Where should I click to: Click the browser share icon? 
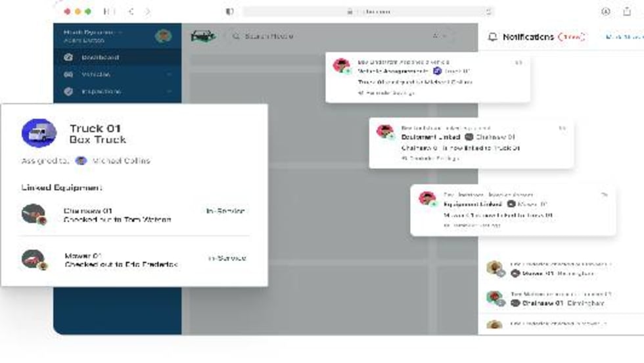click(x=627, y=12)
